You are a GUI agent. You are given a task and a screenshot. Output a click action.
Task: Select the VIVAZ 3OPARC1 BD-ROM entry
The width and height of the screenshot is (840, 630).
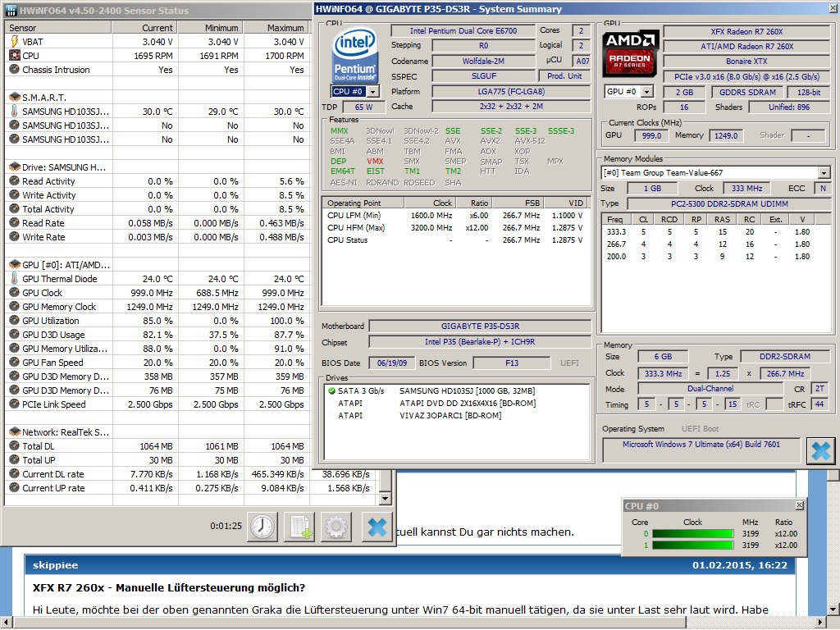(x=456, y=416)
